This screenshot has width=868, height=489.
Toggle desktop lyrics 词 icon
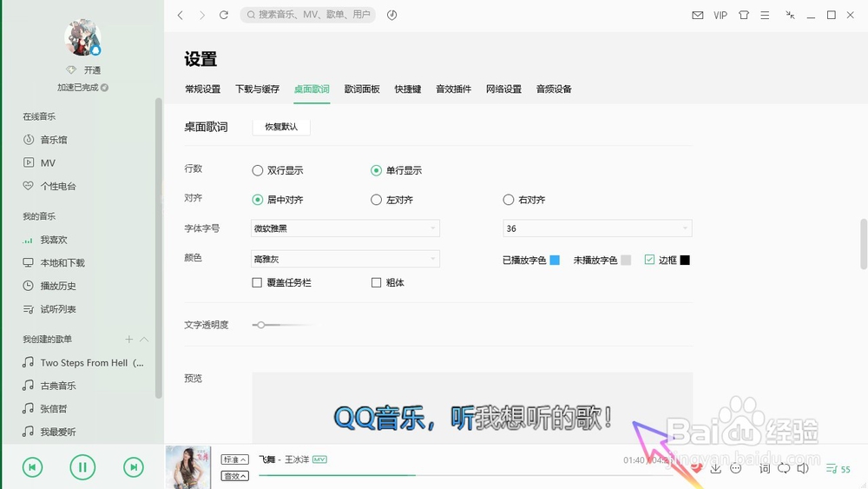(765, 468)
